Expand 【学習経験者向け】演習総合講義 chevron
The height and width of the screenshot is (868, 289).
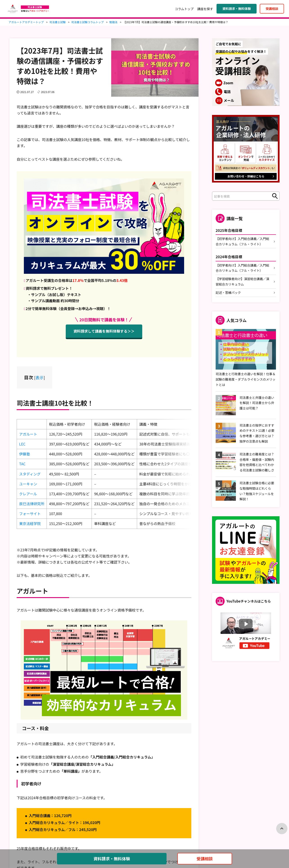tap(274, 281)
